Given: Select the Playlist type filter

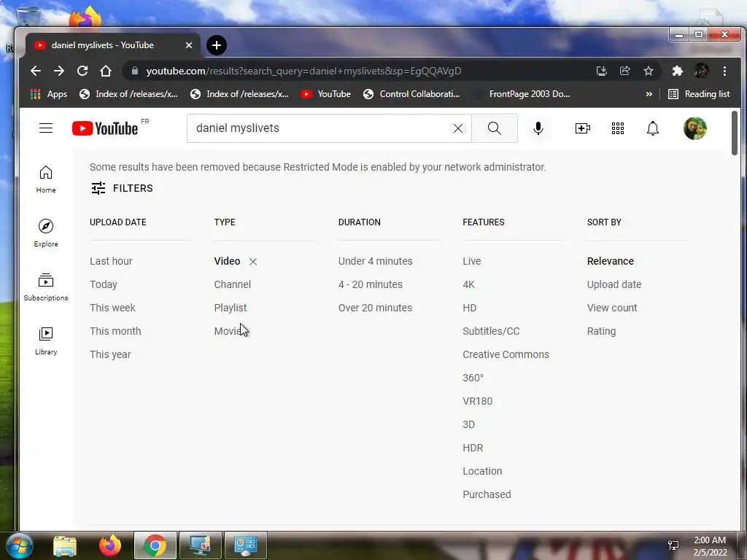Looking at the screenshot, I should pyautogui.click(x=231, y=308).
